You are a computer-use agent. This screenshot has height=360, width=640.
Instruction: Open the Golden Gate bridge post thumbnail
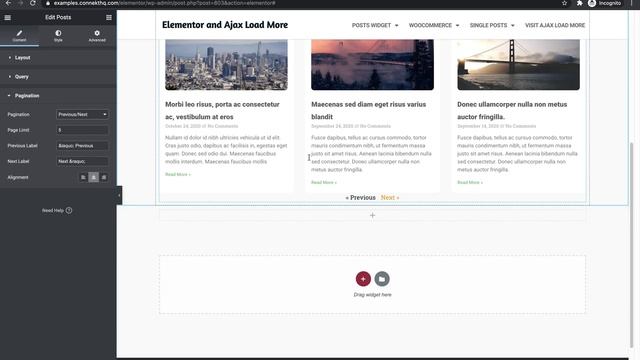pyautogui.click(x=518, y=64)
